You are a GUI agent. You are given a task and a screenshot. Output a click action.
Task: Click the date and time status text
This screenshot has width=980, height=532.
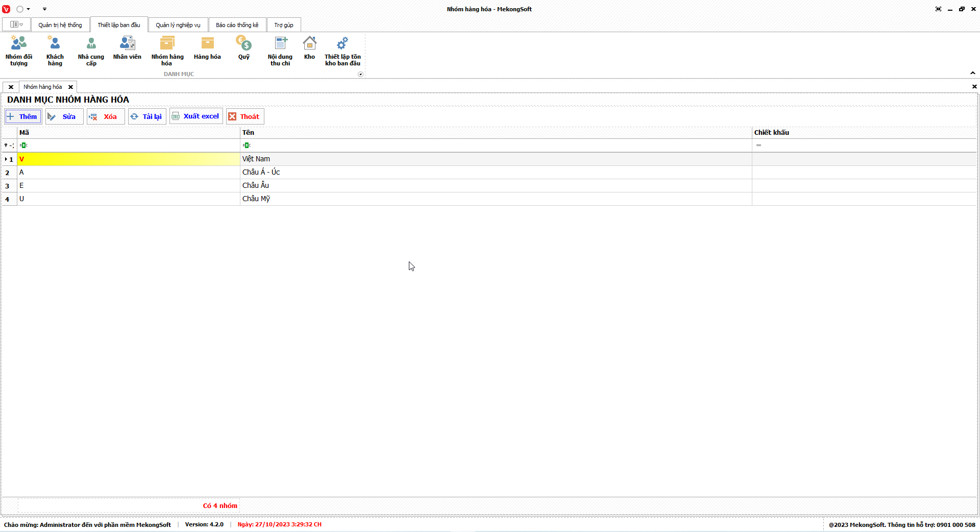point(280,524)
